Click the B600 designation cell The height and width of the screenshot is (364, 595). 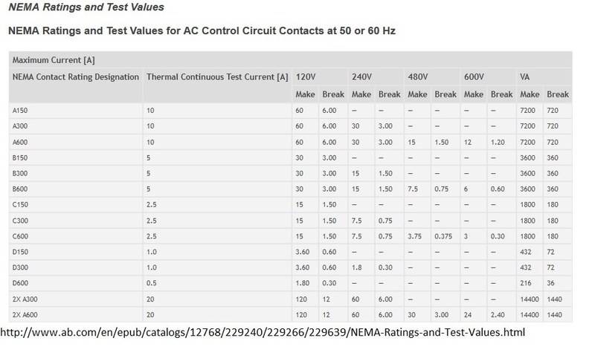[22, 189]
